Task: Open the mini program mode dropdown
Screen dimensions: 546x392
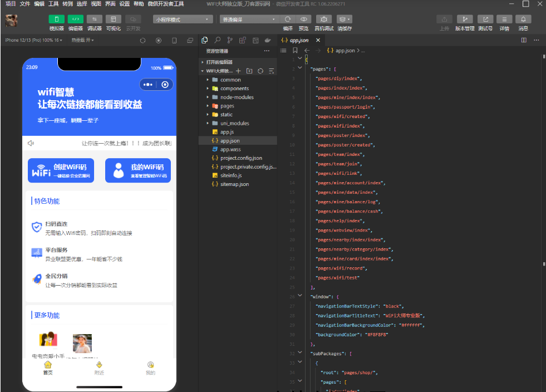Action: [x=183, y=19]
